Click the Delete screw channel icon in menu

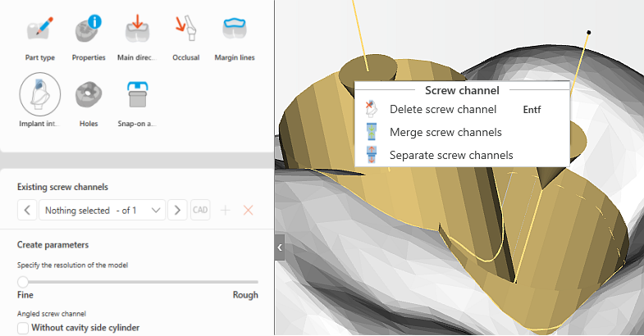pyautogui.click(x=372, y=109)
